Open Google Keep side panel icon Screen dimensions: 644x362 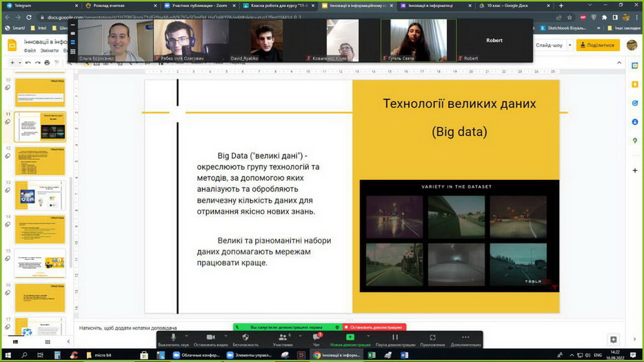635,84
